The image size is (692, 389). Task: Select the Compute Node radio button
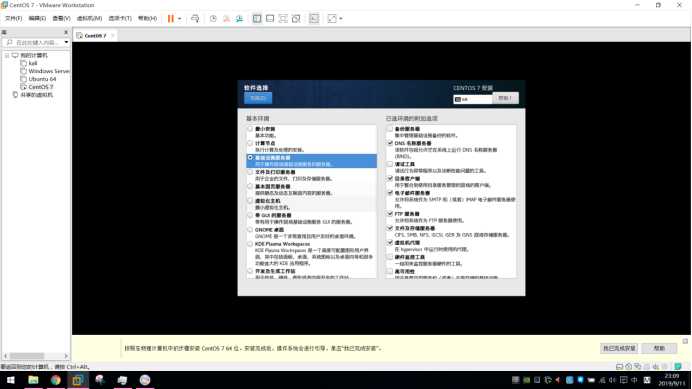[x=250, y=144]
